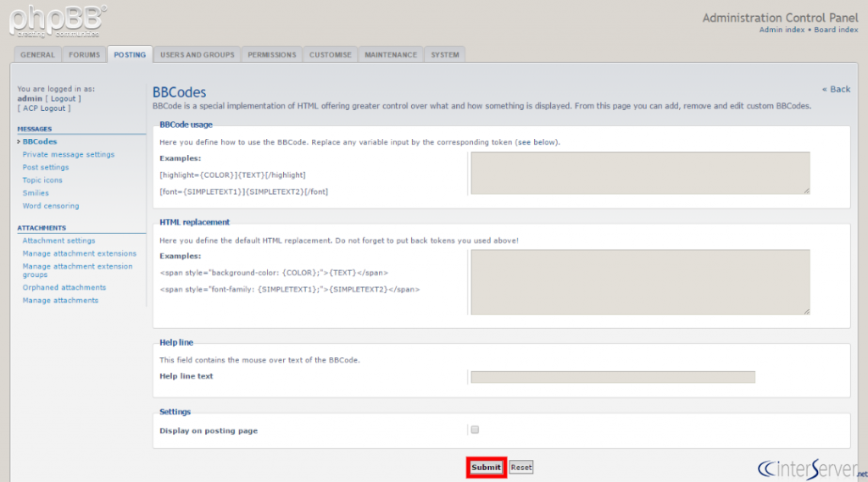Open Orphaned attachments page
The width and height of the screenshot is (868, 482).
tap(64, 288)
